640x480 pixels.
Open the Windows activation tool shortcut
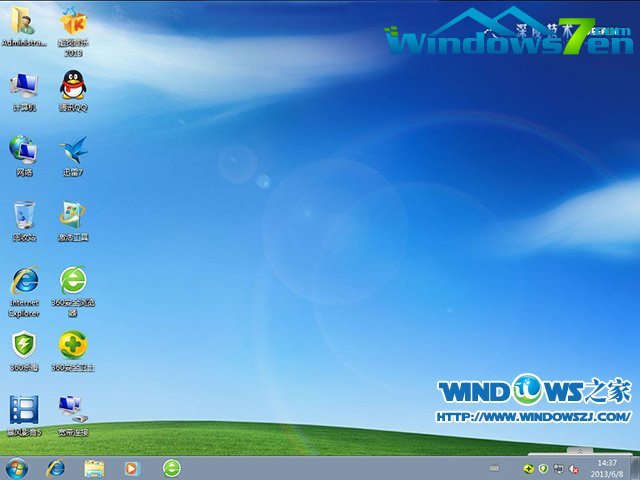[73, 221]
